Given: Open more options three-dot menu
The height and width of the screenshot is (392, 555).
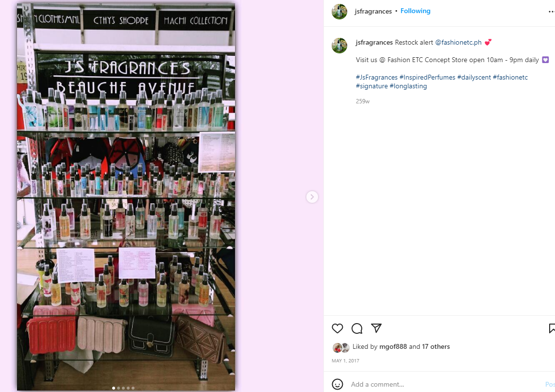Looking at the screenshot, I should click(x=552, y=12).
